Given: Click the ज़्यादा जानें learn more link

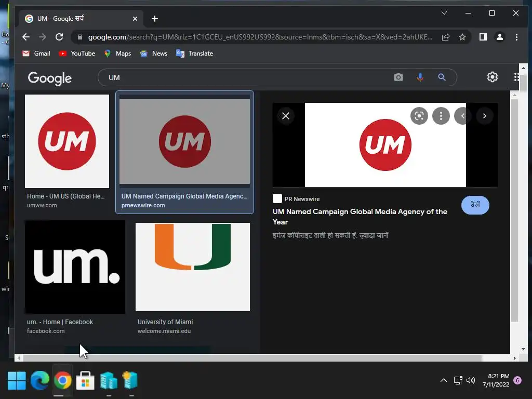Looking at the screenshot, I should pyautogui.click(x=374, y=235).
